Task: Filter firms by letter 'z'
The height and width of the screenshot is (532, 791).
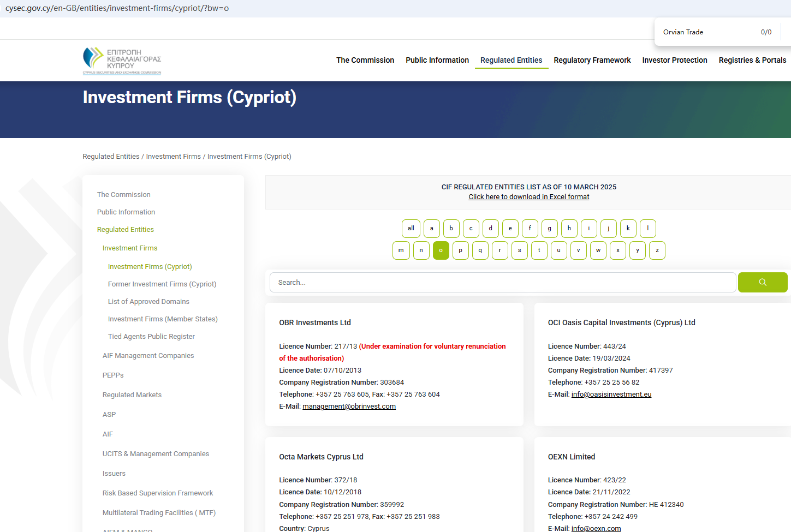Action: tap(657, 250)
